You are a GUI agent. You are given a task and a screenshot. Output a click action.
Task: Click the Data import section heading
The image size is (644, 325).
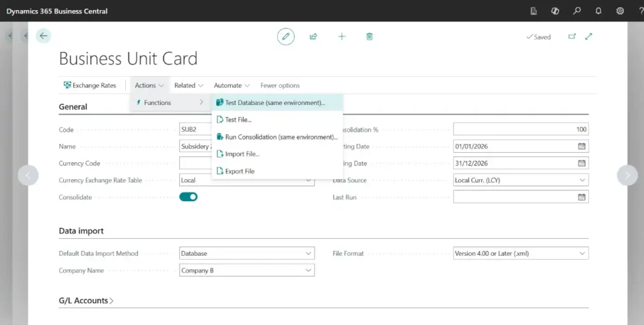click(x=81, y=231)
